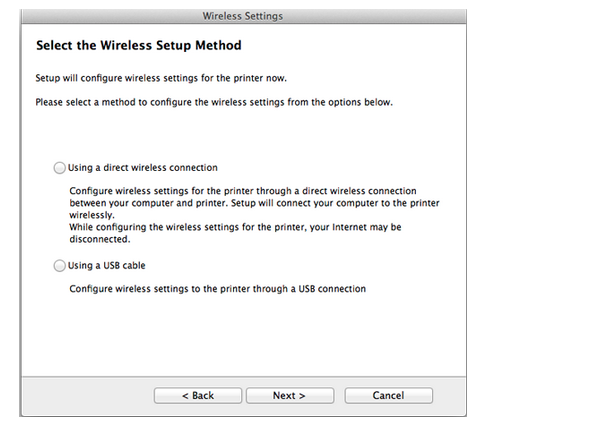Viewport: 611px width, 426px height.
Task: Click the 'Select the Wireless Setup Method' heading
Action: coord(139,45)
